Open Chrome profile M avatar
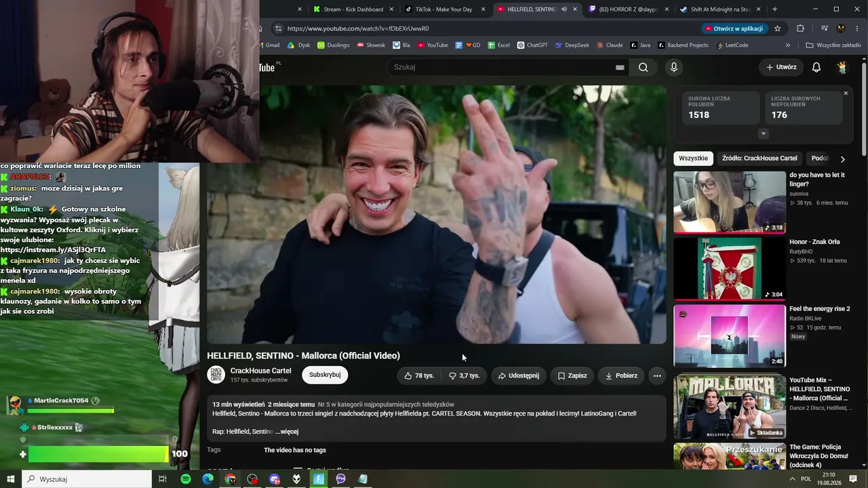The width and height of the screenshot is (868, 488). click(841, 28)
